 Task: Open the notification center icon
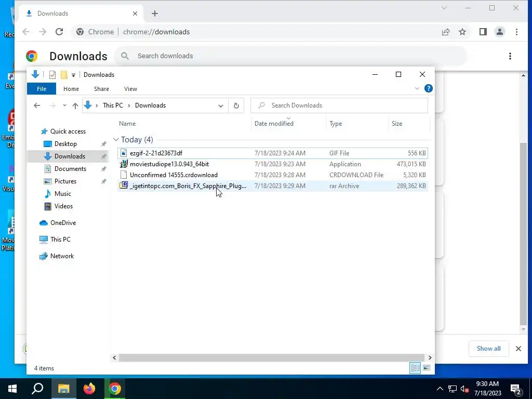click(516, 389)
